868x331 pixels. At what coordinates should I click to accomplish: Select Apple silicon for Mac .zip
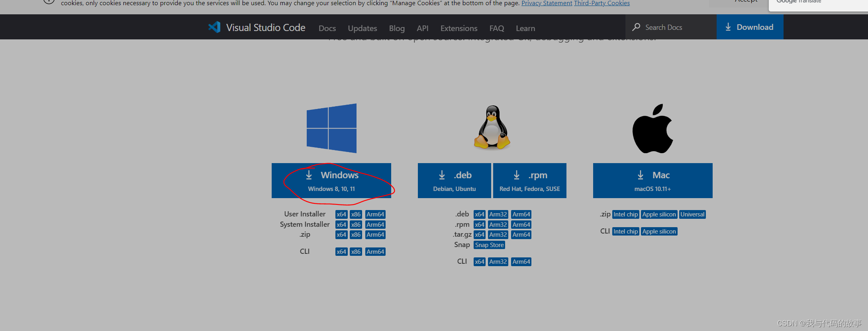click(659, 214)
